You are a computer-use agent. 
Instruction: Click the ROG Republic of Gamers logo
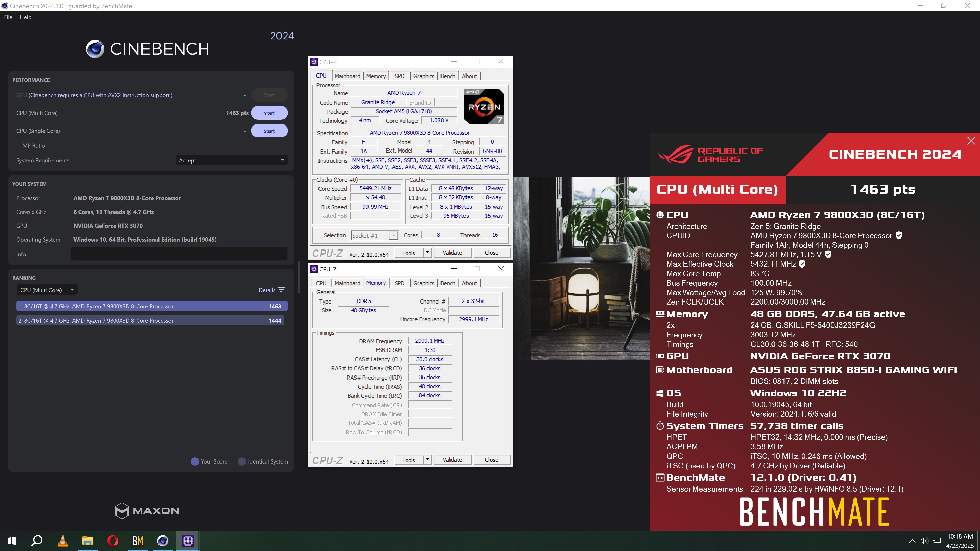(x=711, y=154)
